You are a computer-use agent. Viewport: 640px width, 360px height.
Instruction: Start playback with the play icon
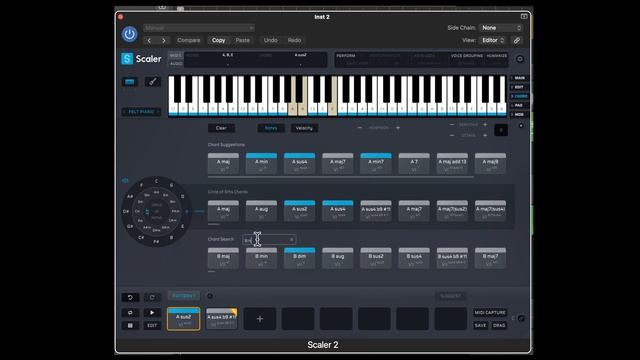coord(152,313)
